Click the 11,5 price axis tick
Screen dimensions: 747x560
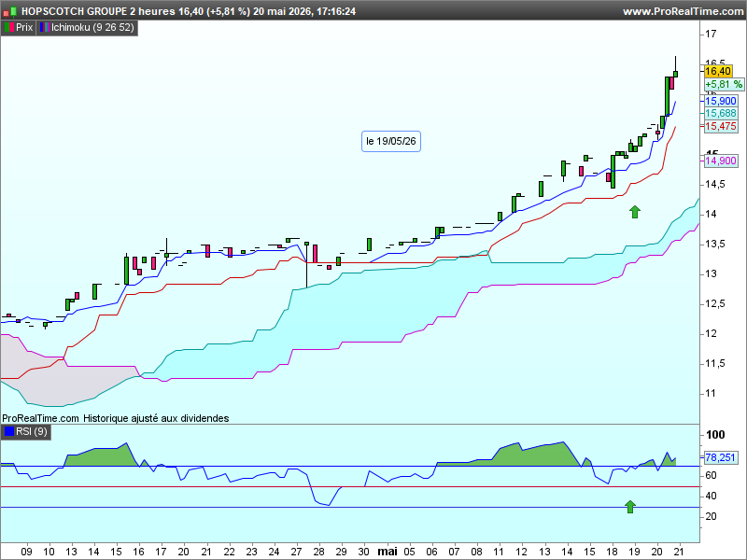[x=715, y=364]
